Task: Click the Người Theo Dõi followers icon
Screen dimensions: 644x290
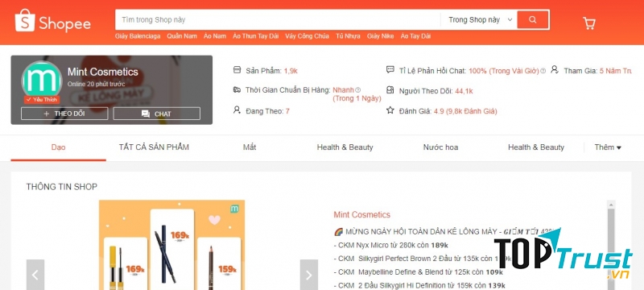Action: [390, 90]
